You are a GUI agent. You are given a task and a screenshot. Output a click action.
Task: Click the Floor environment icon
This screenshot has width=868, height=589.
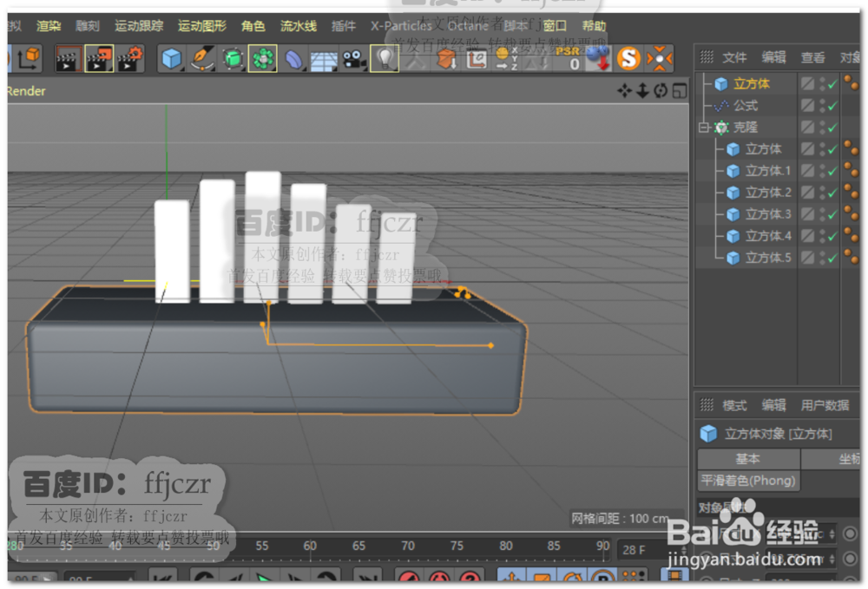tap(323, 60)
